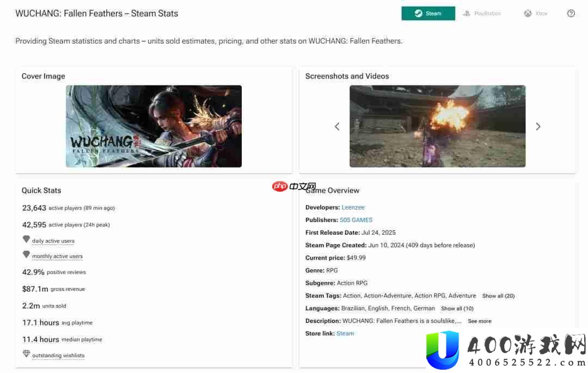Image resolution: width=588 pixels, height=373 pixels.
Task: Click the Subgenre: Action RPG text
Action: click(x=336, y=283)
